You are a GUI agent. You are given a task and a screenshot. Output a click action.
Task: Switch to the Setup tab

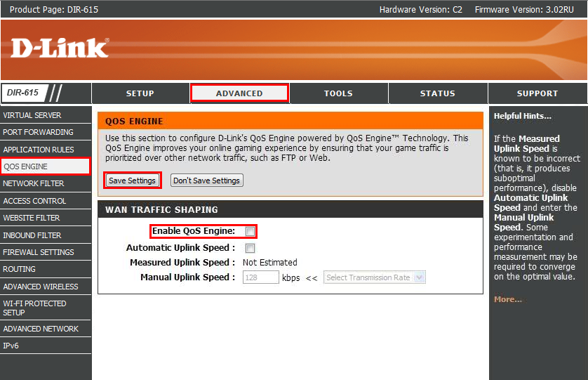point(140,93)
